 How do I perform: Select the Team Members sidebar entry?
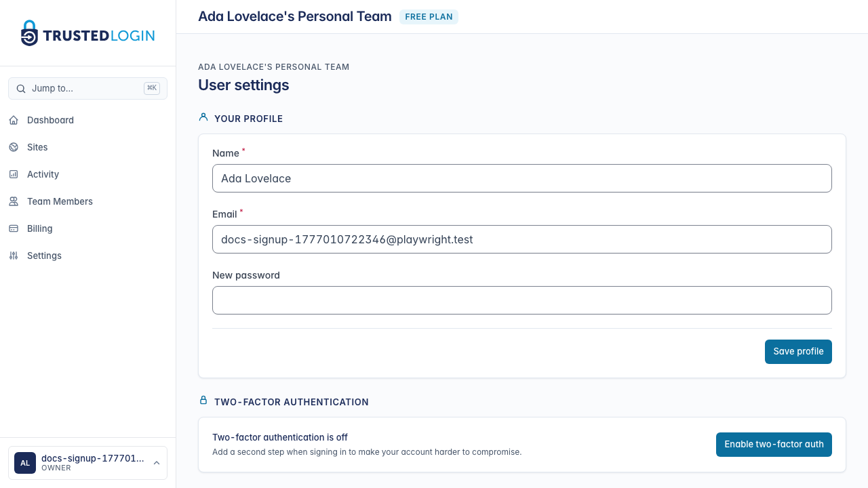59,201
